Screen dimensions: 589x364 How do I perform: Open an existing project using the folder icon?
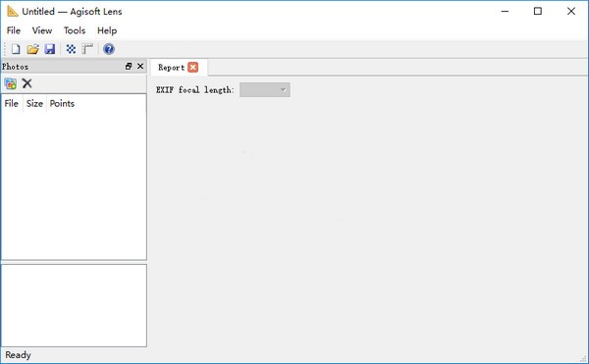tap(32, 49)
